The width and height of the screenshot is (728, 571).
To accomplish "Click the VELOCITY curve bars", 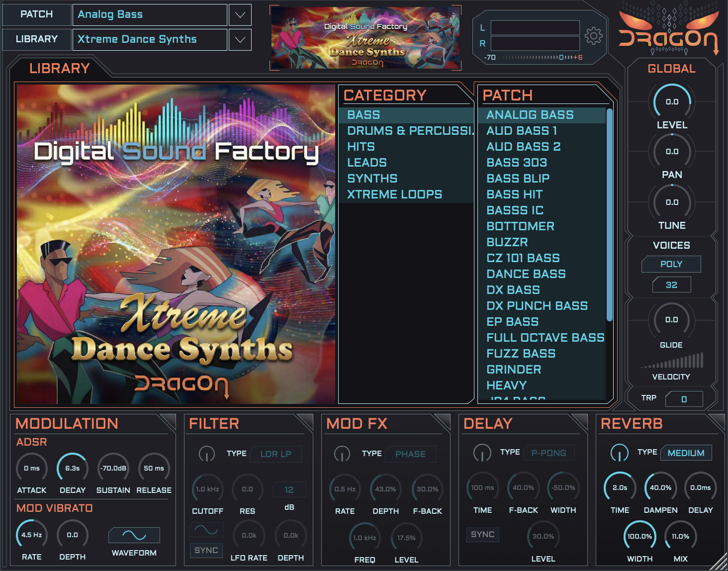I will pyautogui.click(x=672, y=361).
